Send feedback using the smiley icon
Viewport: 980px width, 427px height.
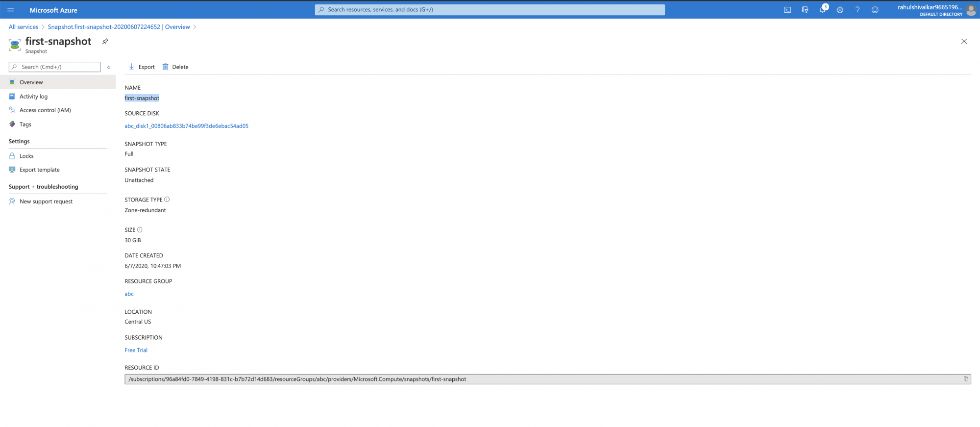[875, 10]
